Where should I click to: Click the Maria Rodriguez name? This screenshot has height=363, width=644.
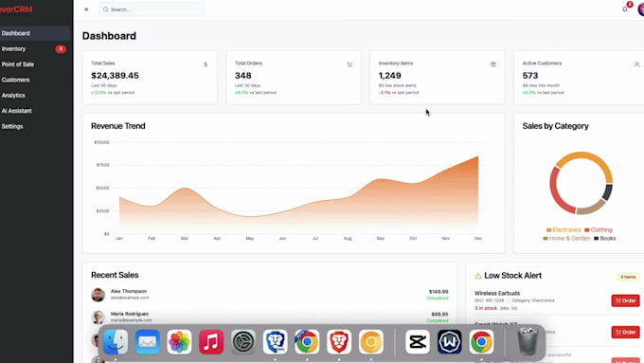click(130, 314)
